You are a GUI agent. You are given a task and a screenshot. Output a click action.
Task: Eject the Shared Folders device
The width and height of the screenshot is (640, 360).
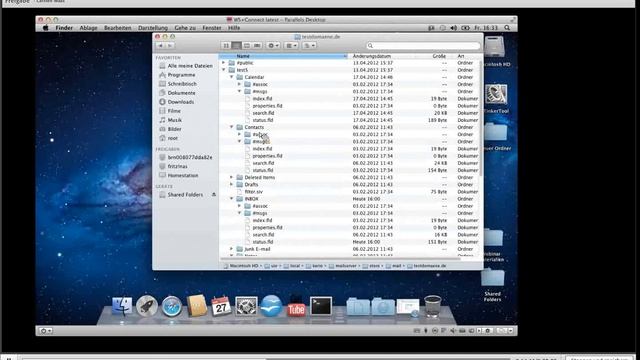pyautogui.click(x=213, y=195)
